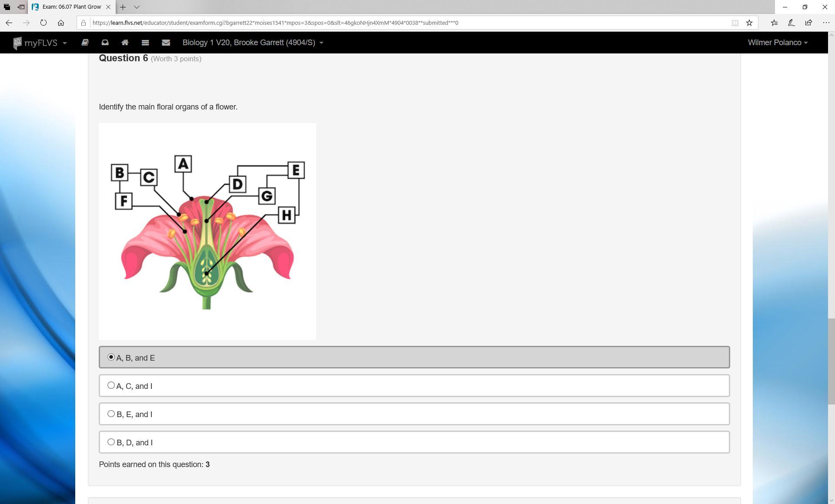The height and width of the screenshot is (504, 835).
Task: Open the mail envelope icon
Action: (x=166, y=43)
